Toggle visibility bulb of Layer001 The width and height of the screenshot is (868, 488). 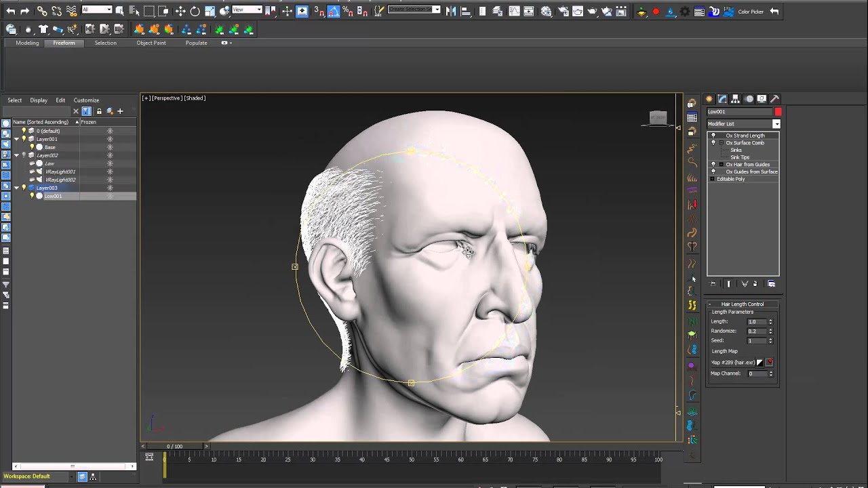[24, 139]
